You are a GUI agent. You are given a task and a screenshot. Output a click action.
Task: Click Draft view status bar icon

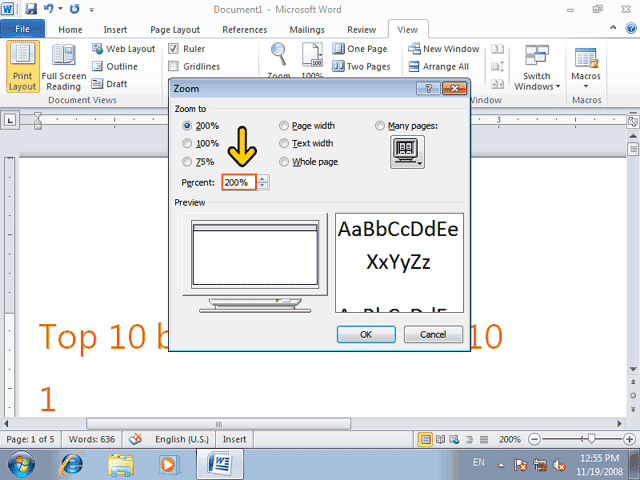(x=484, y=440)
